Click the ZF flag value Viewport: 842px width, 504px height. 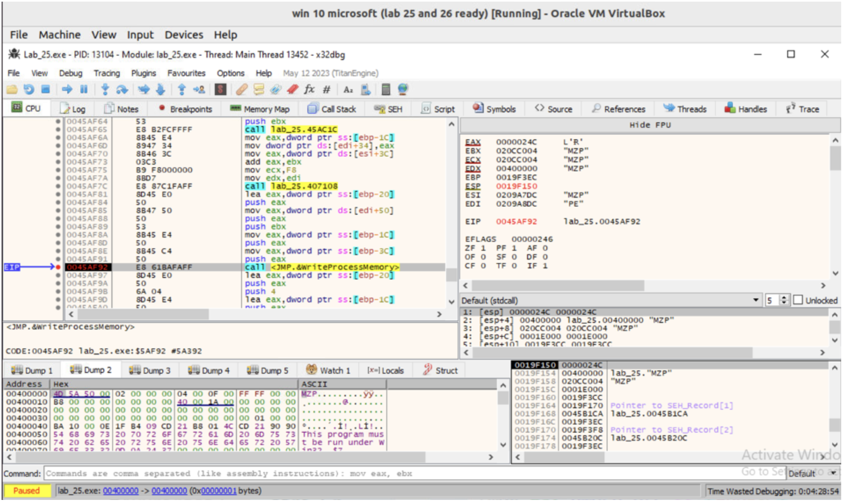[483, 248]
